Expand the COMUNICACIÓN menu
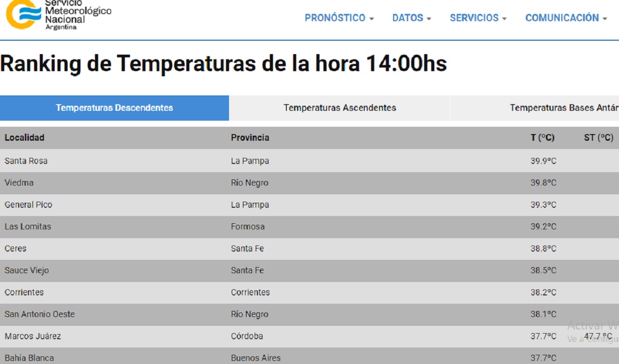Screen dimensions: 619x364 [x=566, y=18]
